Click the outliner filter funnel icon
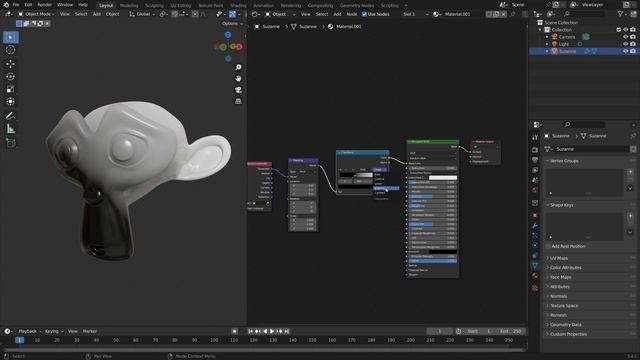 click(621, 14)
